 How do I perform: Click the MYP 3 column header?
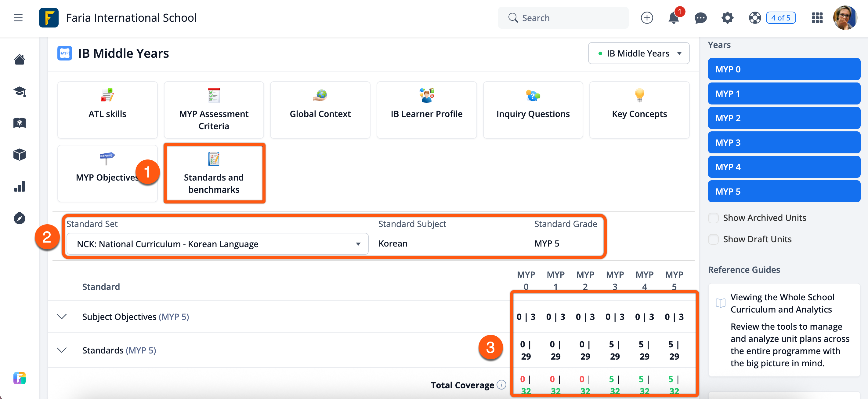[615, 281]
